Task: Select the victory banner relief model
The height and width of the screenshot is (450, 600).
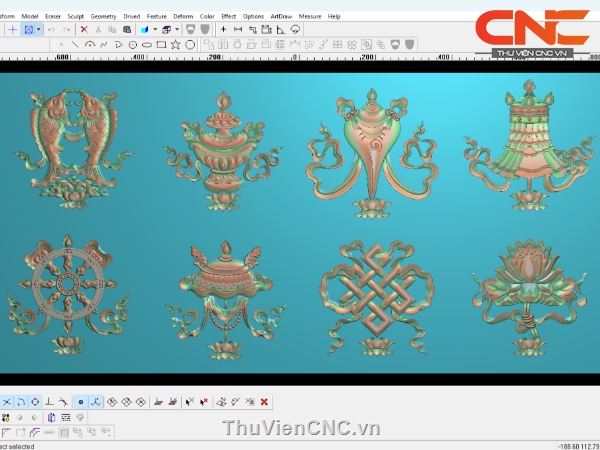Action: tap(529, 145)
